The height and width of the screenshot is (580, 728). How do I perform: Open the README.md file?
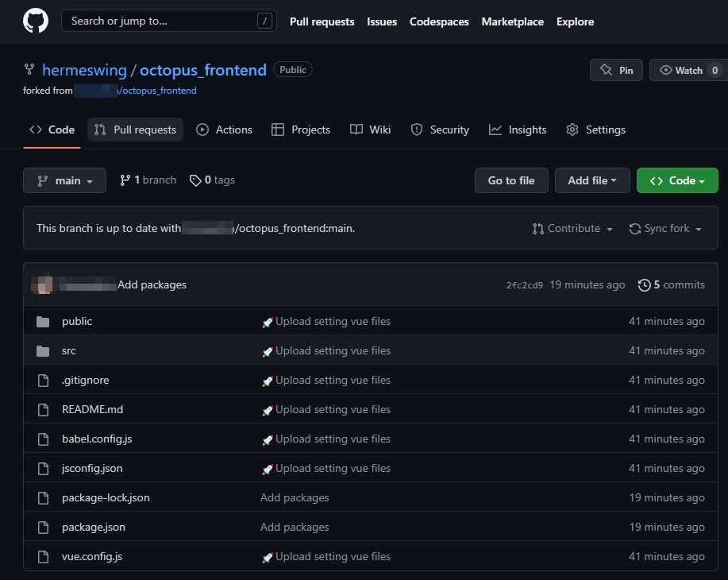point(92,409)
